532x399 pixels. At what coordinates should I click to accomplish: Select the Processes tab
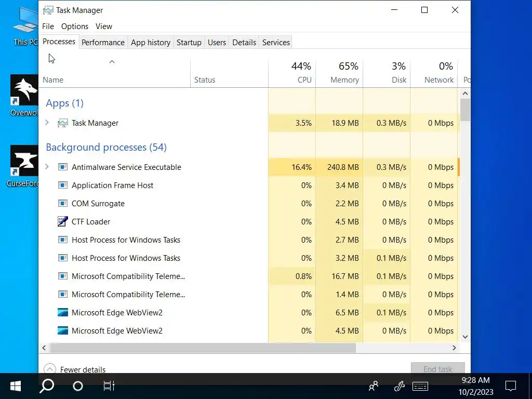pos(59,42)
